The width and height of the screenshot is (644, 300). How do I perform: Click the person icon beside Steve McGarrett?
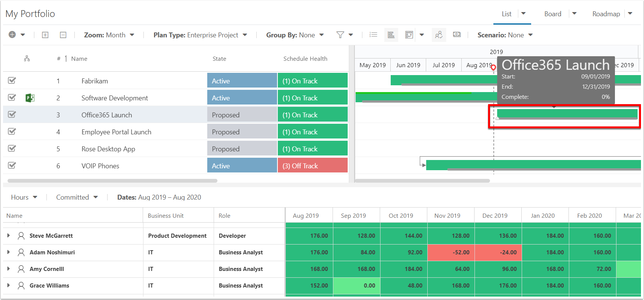click(x=21, y=235)
